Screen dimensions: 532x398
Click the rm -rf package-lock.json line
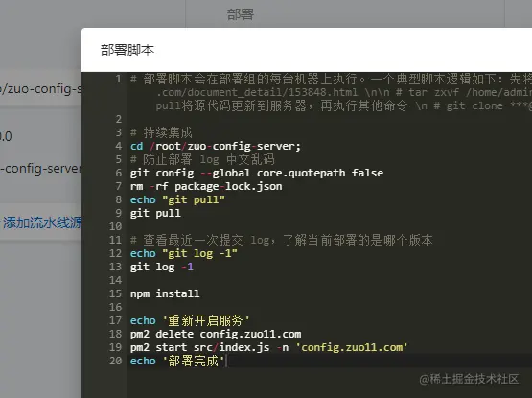point(206,186)
